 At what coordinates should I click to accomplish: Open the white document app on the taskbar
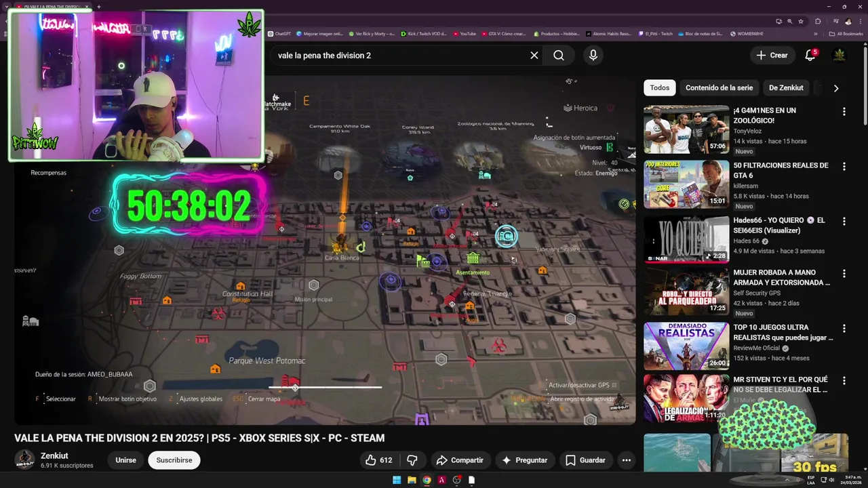point(471,480)
